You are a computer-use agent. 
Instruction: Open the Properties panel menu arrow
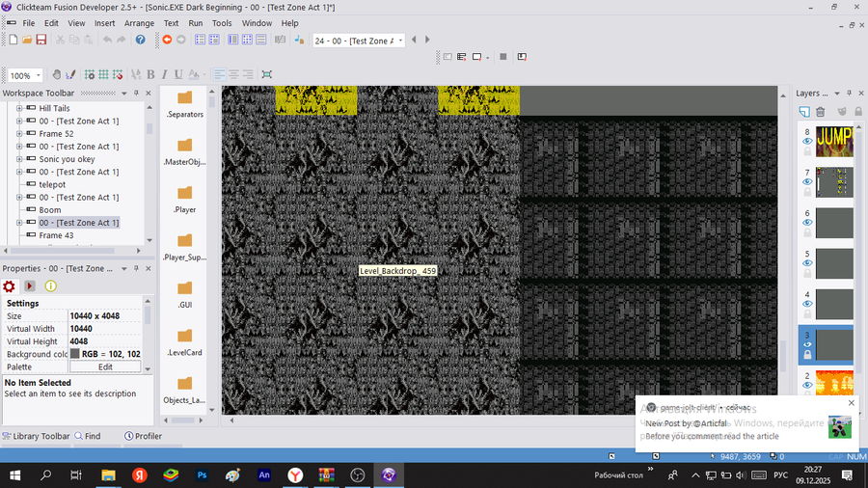[x=124, y=268]
